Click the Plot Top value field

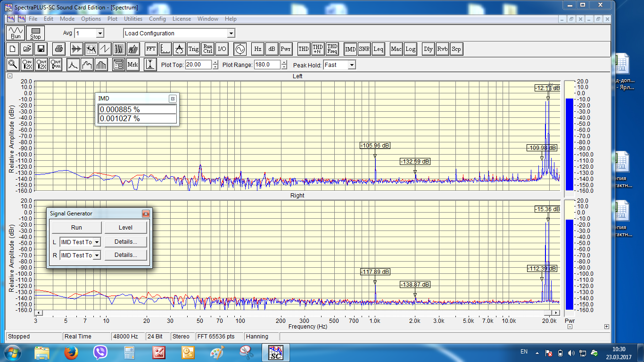[198, 65]
